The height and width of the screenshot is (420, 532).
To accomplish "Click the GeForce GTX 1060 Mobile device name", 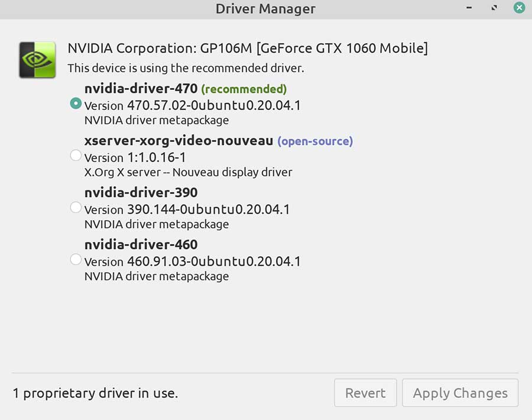I will 337,48.
